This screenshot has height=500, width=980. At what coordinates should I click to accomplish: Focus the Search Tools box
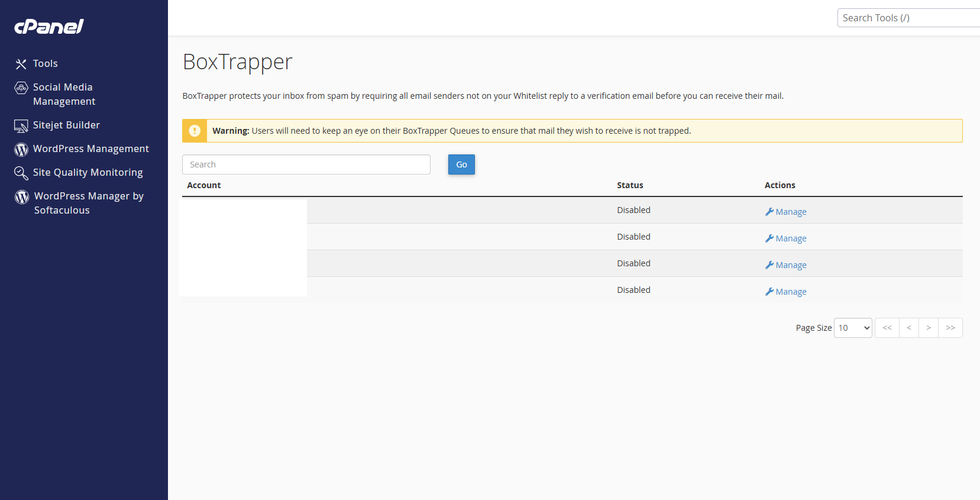tap(908, 18)
